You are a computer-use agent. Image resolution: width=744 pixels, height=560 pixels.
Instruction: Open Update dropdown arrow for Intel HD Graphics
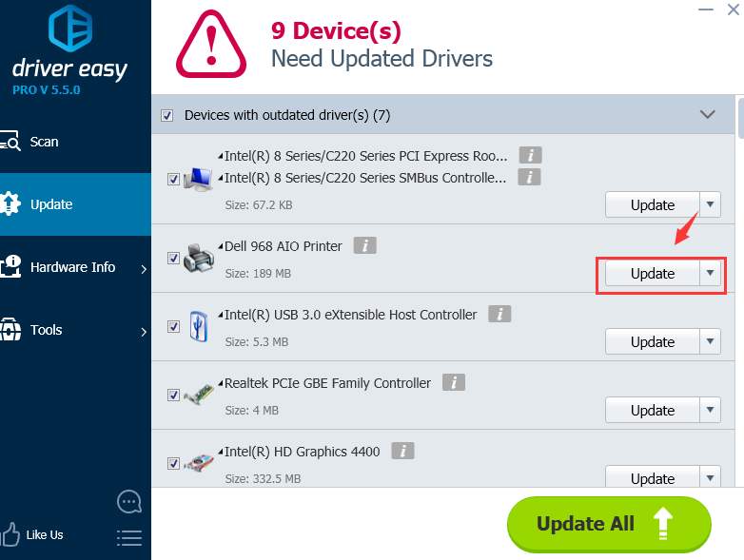coord(711,477)
